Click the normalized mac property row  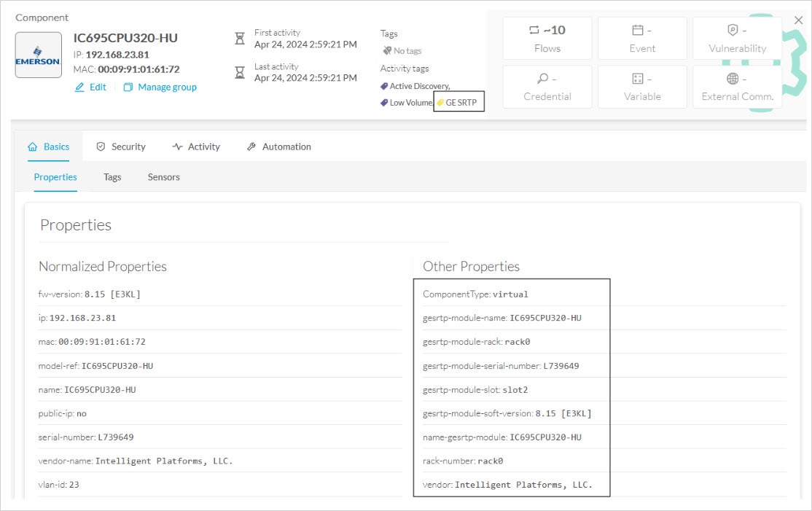click(220, 342)
